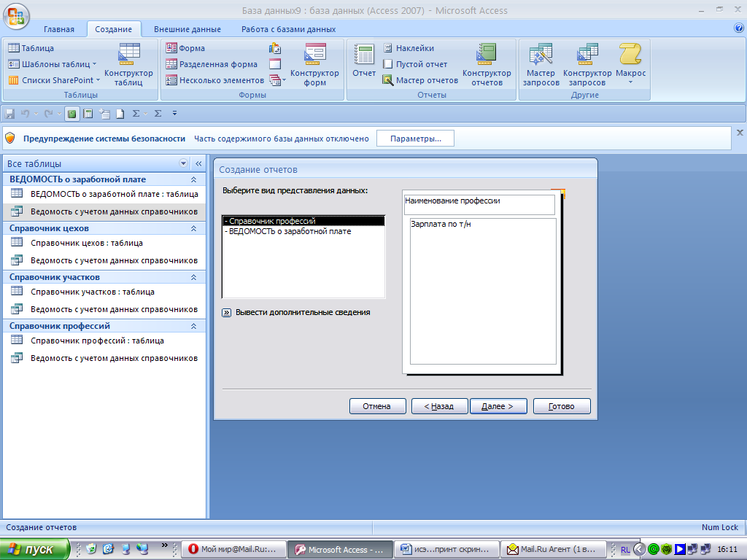Collapse the Справочник цехов group
The width and height of the screenshot is (747, 560).
click(x=193, y=228)
